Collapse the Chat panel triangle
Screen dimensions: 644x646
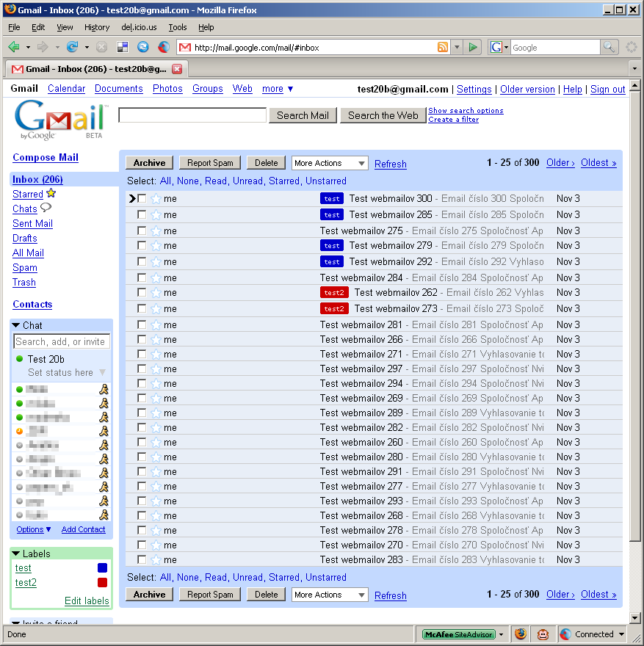pyautogui.click(x=16, y=325)
